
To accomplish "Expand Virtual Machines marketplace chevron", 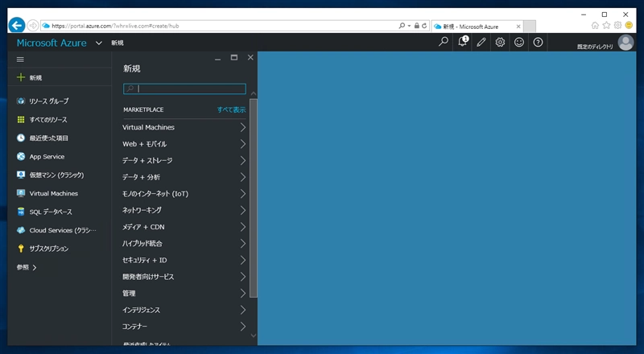I will click(243, 127).
